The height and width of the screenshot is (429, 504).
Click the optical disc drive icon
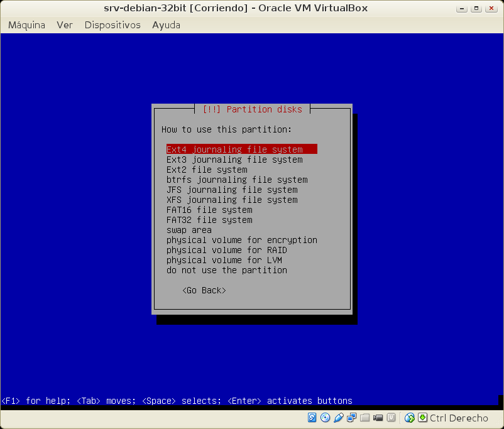click(325, 418)
